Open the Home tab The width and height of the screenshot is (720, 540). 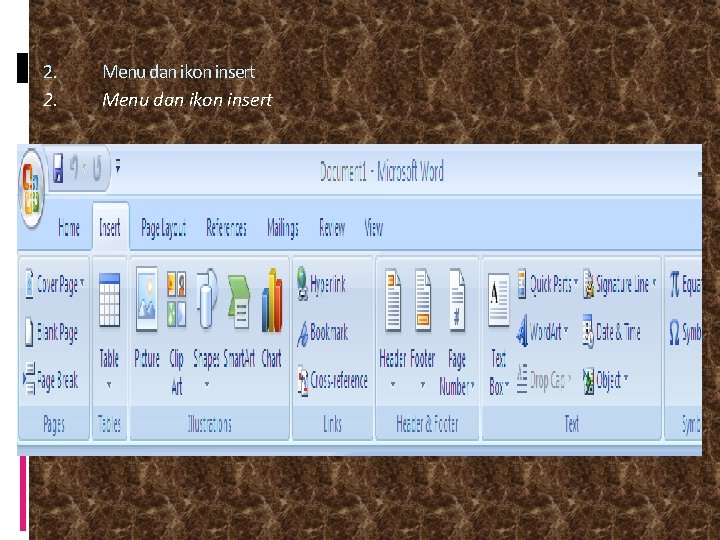click(69, 228)
